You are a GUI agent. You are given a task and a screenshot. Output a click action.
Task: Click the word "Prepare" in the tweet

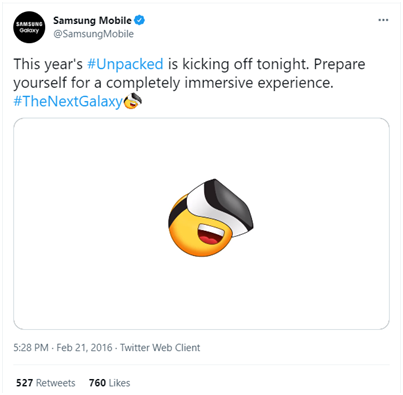[x=339, y=64]
